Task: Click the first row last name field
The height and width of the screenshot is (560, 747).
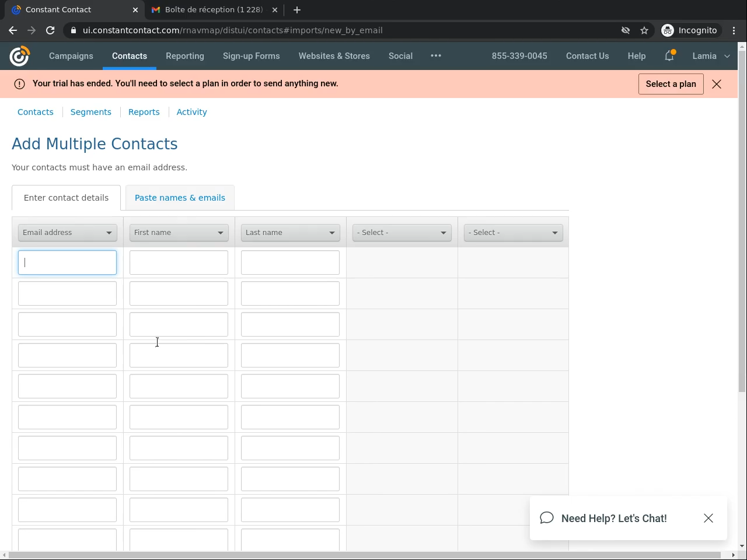Action: pyautogui.click(x=290, y=262)
